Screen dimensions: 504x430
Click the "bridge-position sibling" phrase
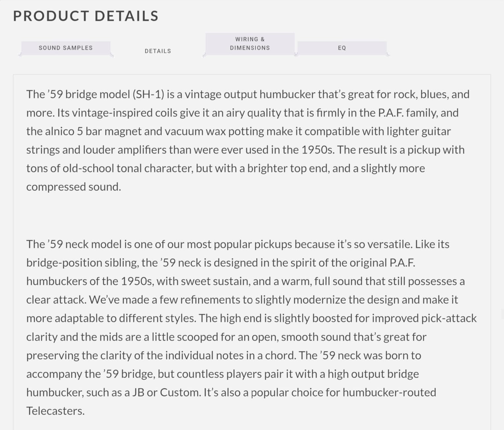(83, 263)
